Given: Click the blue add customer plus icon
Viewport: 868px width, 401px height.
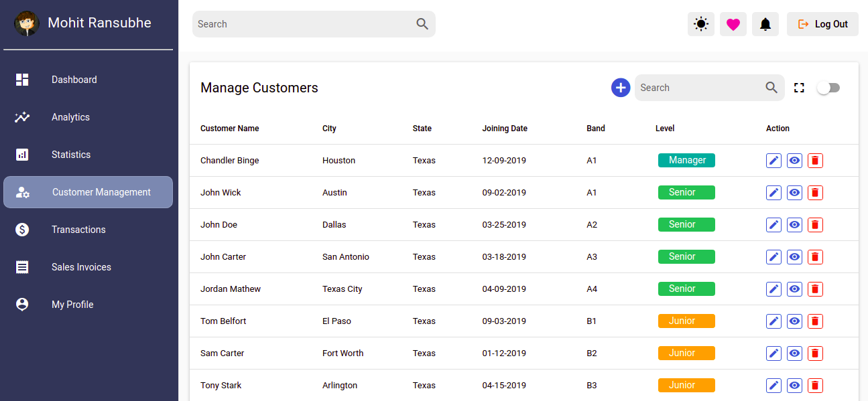Looking at the screenshot, I should (x=621, y=88).
